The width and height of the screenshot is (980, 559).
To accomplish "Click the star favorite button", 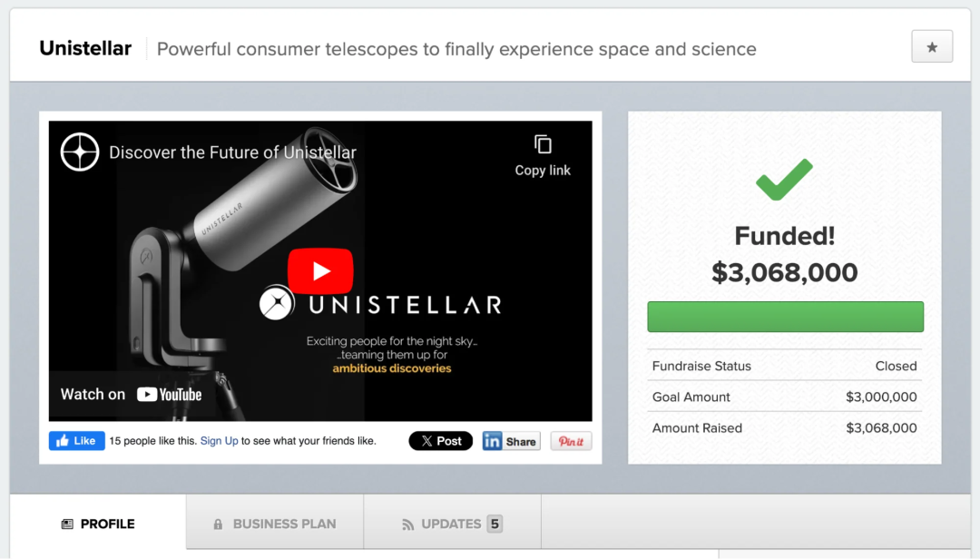I will coord(932,47).
